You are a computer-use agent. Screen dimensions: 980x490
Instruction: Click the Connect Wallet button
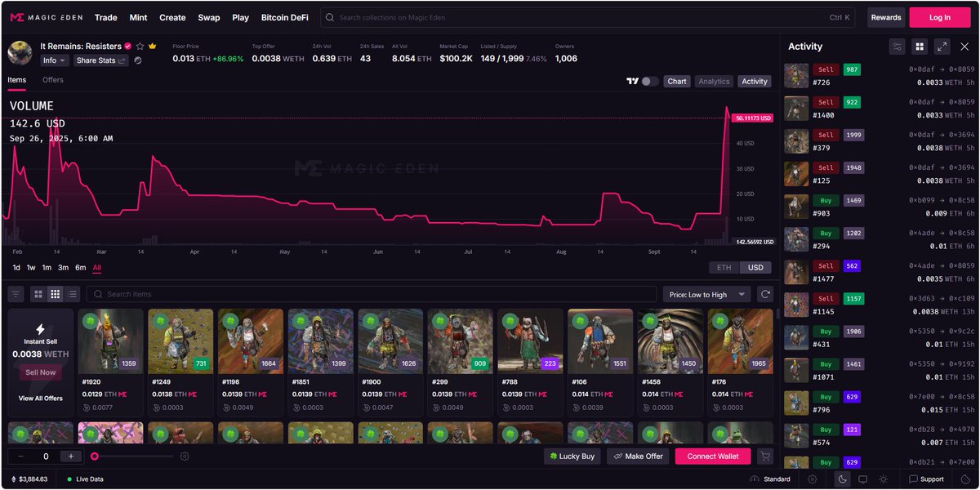[x=713, y=457]
